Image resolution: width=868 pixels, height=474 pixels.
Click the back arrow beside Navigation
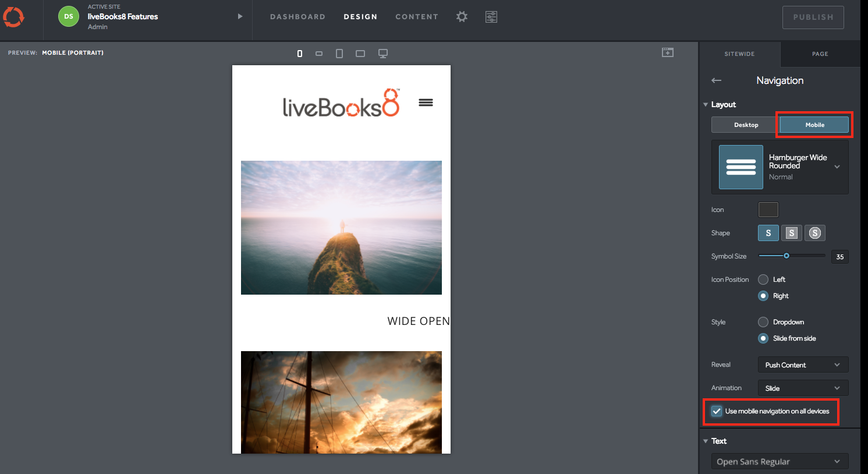point(717,80)
